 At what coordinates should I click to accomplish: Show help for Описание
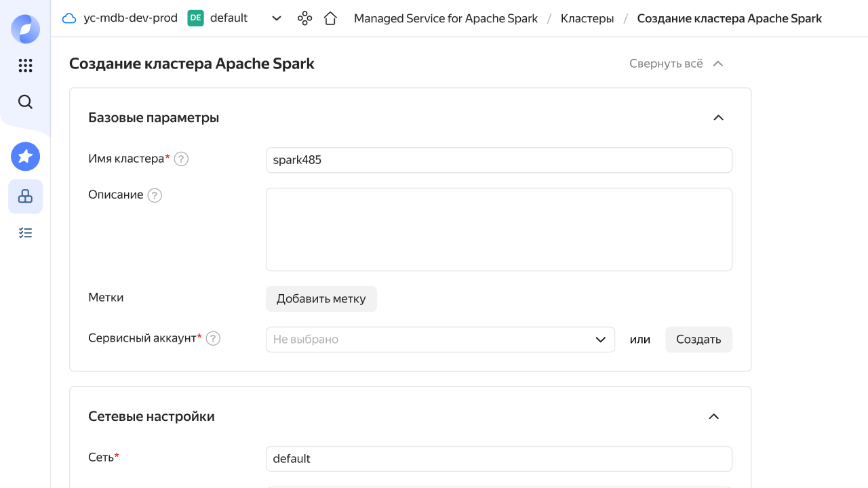155,196
